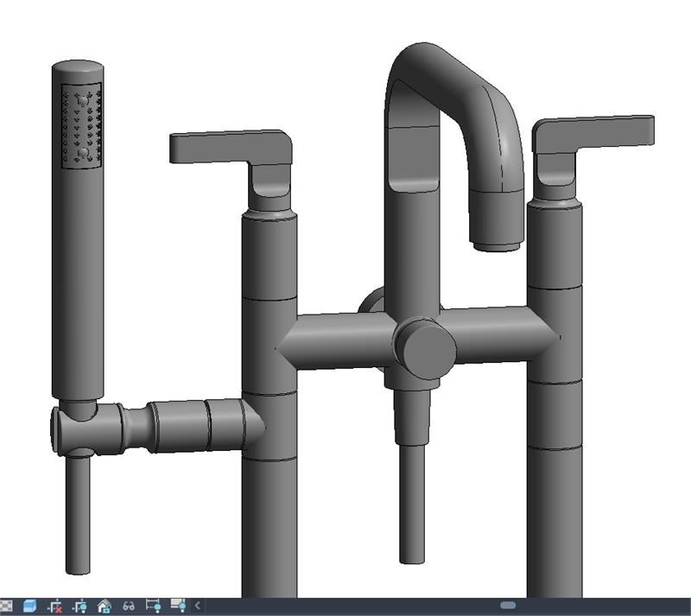The height and width of the screenshot is (616, 691).
Task: Click the horizontal scrollbar thumb
Action: tap(508, 606)
